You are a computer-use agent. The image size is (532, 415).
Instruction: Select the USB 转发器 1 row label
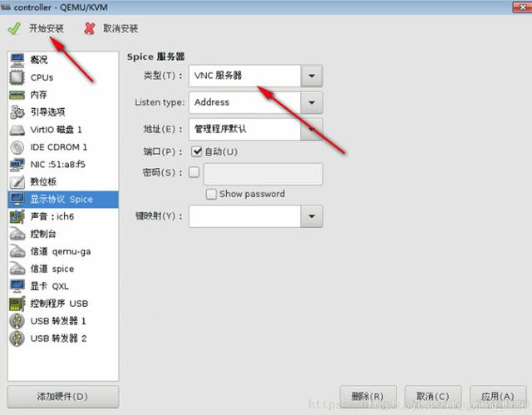tap(58, 321)
